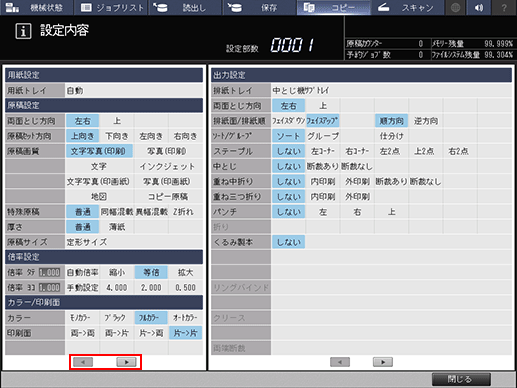
Task: Select 拡大 enlarge zoom option
Action: 185,272
